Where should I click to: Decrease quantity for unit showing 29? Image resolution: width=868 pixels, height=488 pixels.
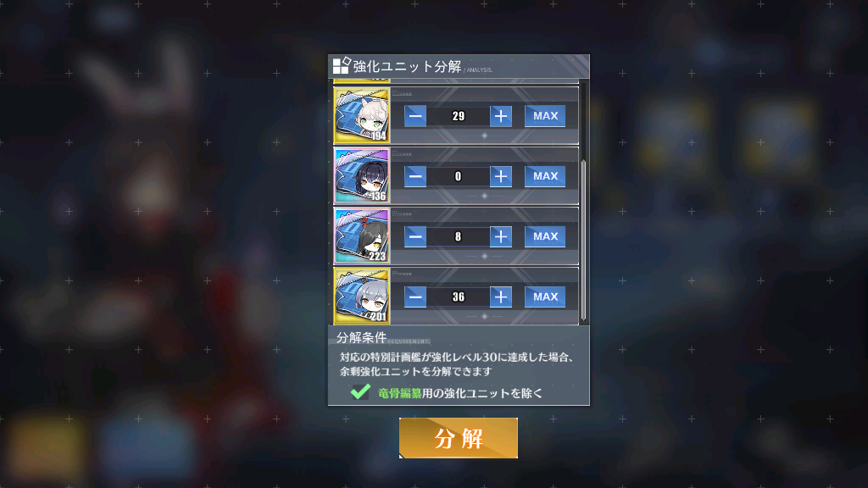click(415, 116)
